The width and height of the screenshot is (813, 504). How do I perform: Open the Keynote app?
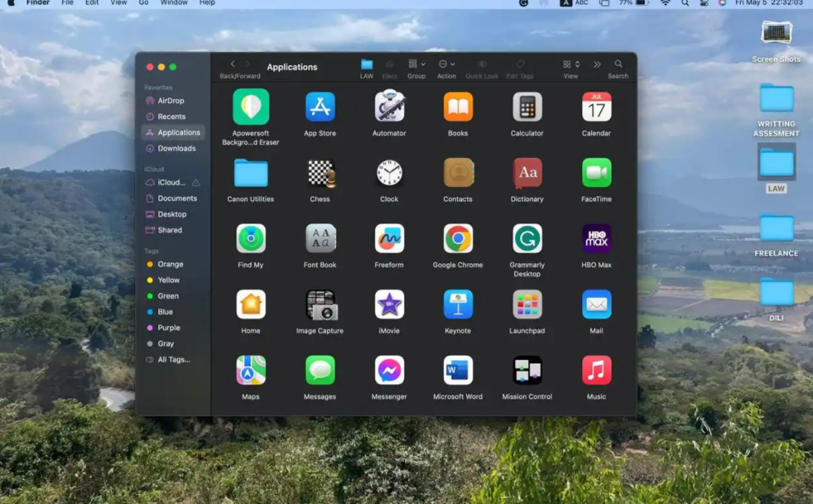click(x=458, y=304)
